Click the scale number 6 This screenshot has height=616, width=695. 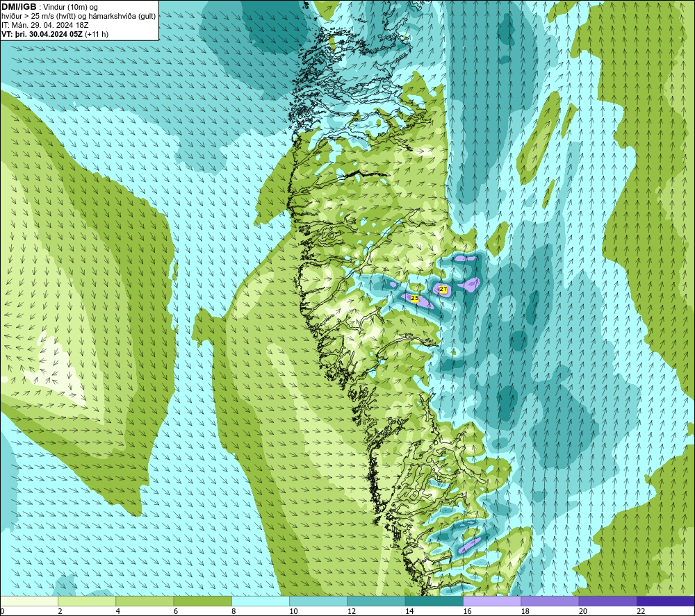(x=176, y=611)
